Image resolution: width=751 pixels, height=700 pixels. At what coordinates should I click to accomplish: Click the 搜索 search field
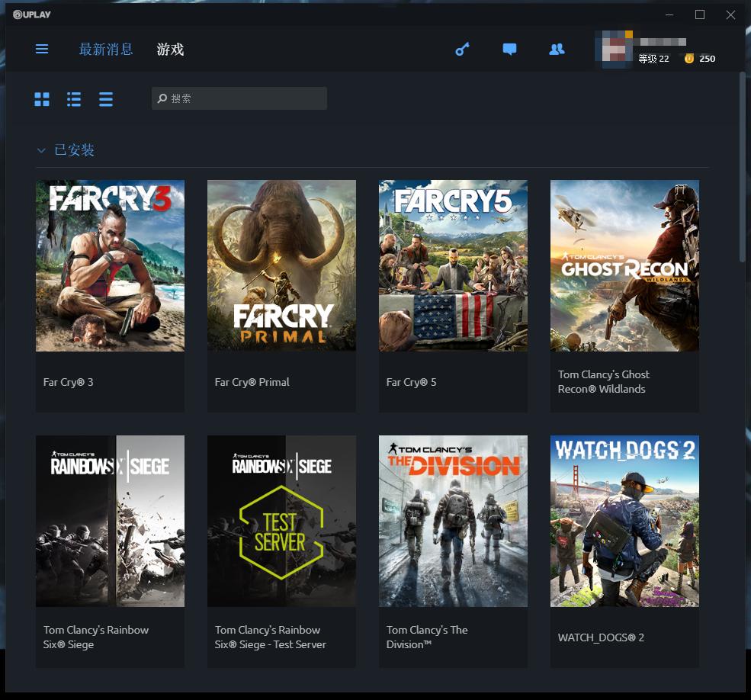239,98
